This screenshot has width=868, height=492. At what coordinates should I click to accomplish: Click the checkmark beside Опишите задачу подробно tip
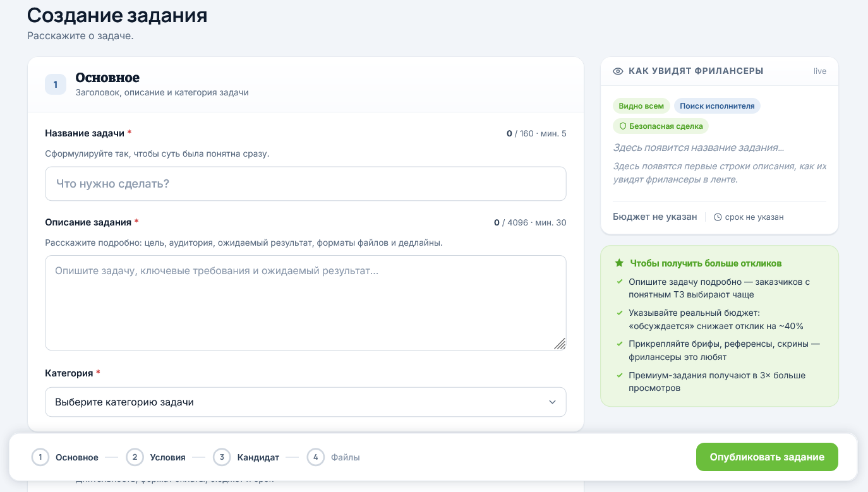[620, 282]
